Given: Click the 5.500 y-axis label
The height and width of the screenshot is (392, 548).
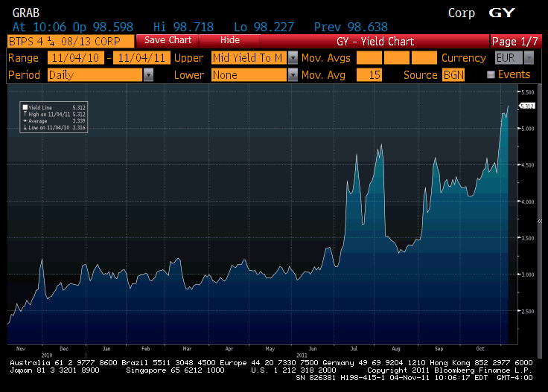Looking at the screenshot, I should click(528, 92).
